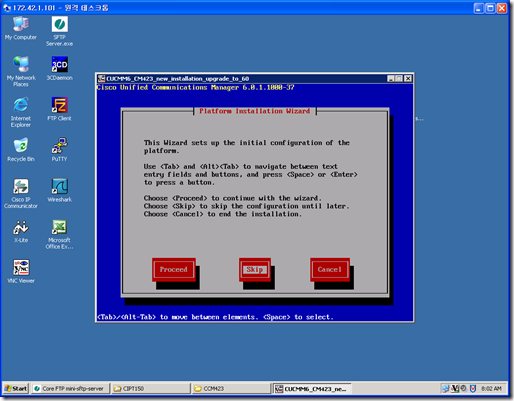Image resolution: width=514 pixels, height=401 pixels.
Task: Switch to Core FTP mini-sftp-server taskbar item
Action: tap(70, 388)
